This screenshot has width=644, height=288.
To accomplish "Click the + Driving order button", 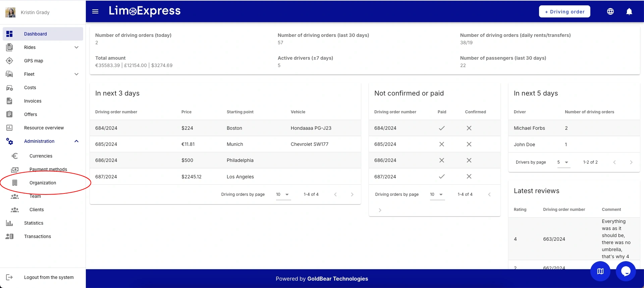I will tap(565, 11).
